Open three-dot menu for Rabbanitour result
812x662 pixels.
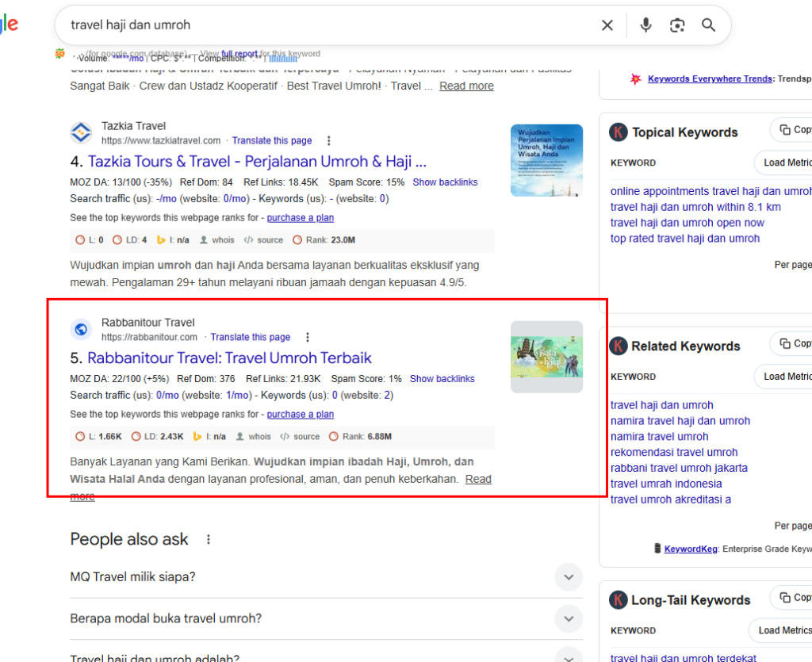(308, 337)
